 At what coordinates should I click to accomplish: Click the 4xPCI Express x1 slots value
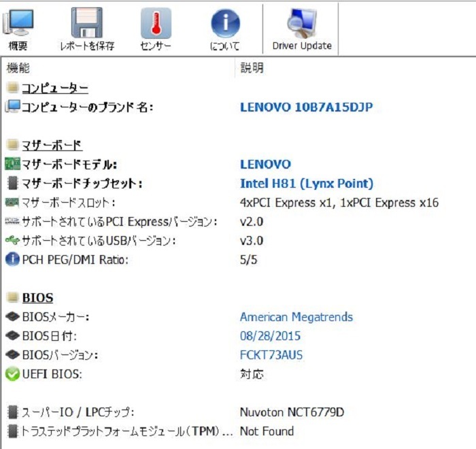pyautogui.click(x=339, y=203)
